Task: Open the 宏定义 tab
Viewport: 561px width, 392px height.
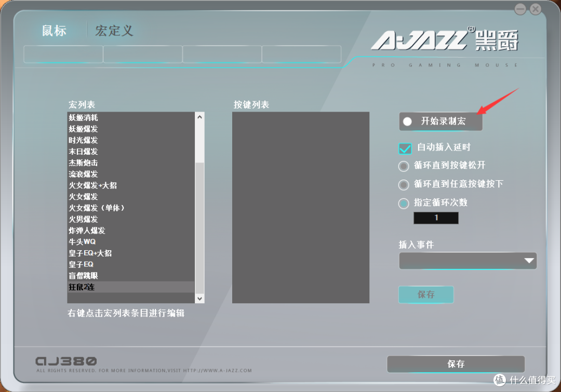Action: pos(114,31)
